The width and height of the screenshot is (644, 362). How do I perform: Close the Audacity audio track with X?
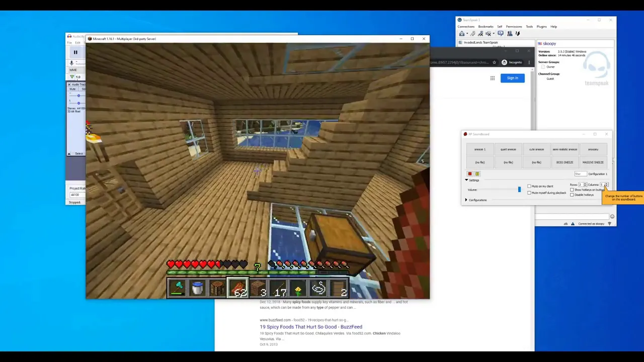point(69,84)
